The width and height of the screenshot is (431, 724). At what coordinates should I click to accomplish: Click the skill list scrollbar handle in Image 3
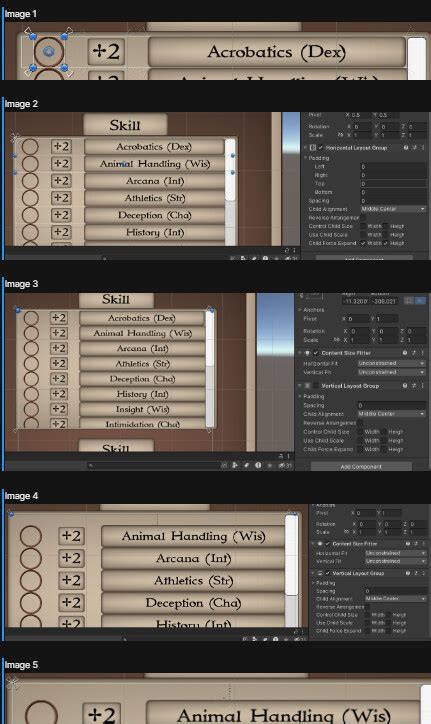210,338
